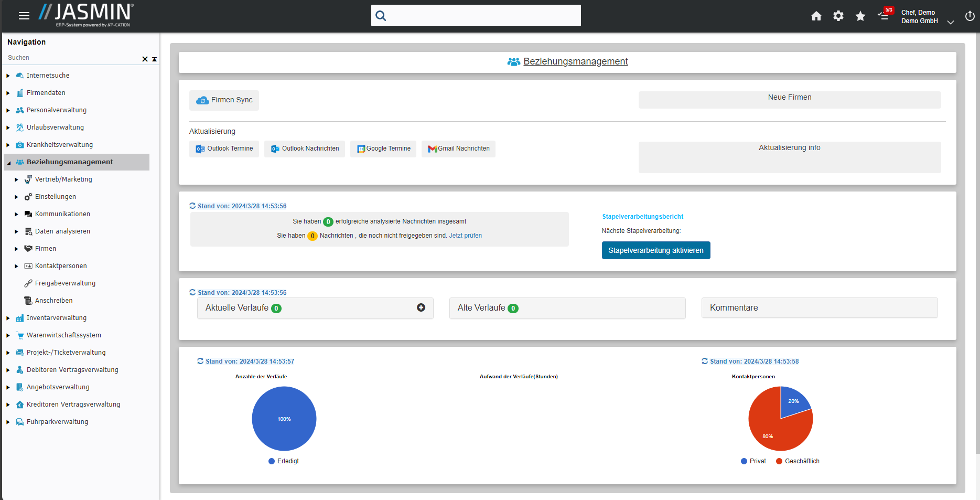Viewport: 980px width, 500px height.
Task: Open settings gear icon
Action: [838, 16]
